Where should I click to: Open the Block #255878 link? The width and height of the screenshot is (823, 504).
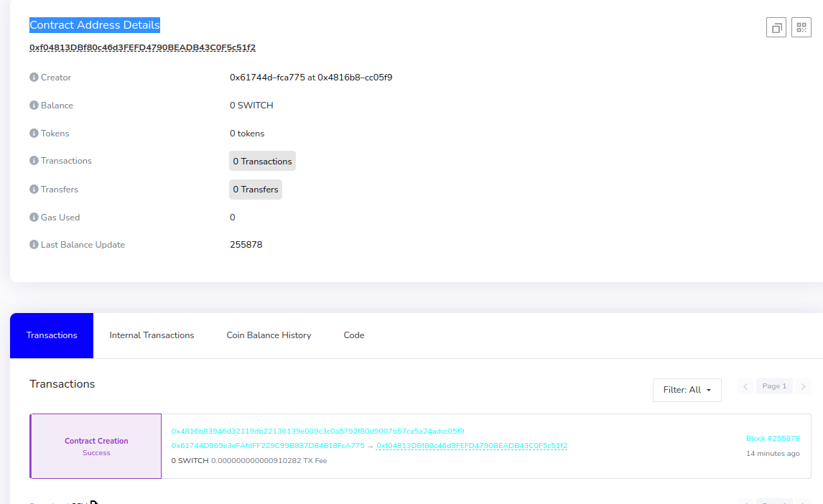772,437
